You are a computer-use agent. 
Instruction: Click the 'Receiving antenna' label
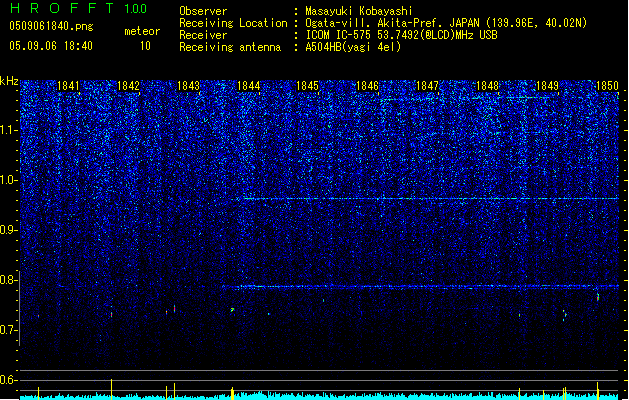(x=230, y=47)
